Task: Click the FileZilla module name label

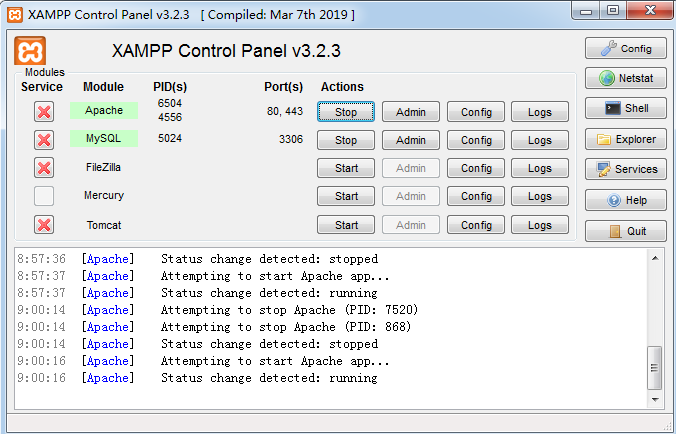Action: click(103, 167)
